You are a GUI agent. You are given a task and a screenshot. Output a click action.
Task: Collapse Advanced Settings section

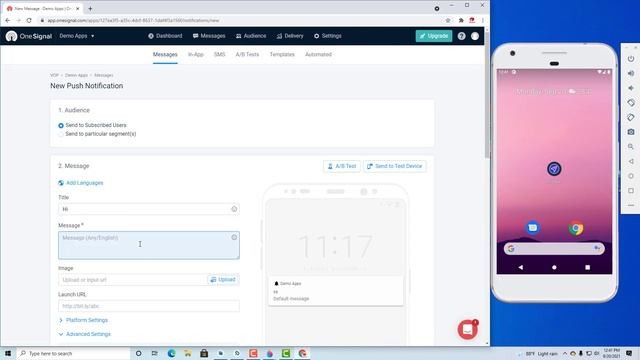point(84,334)
